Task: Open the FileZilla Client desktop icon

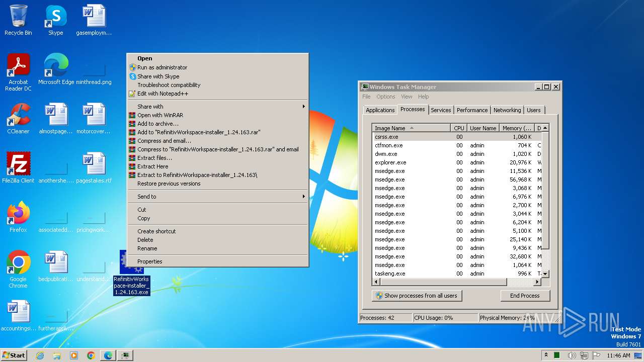Action: pos(18,168)
